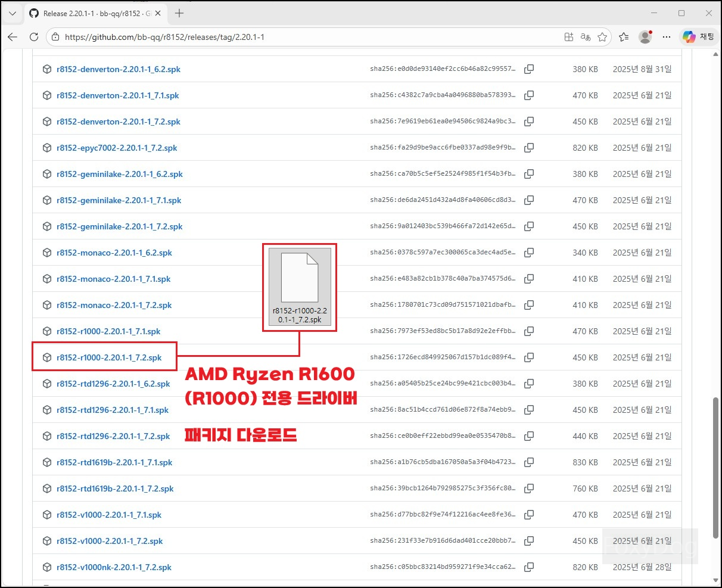Viewport: 722px width, 588px height.
Task: Open split screen view icon
Action: click(x=569, y=37)
